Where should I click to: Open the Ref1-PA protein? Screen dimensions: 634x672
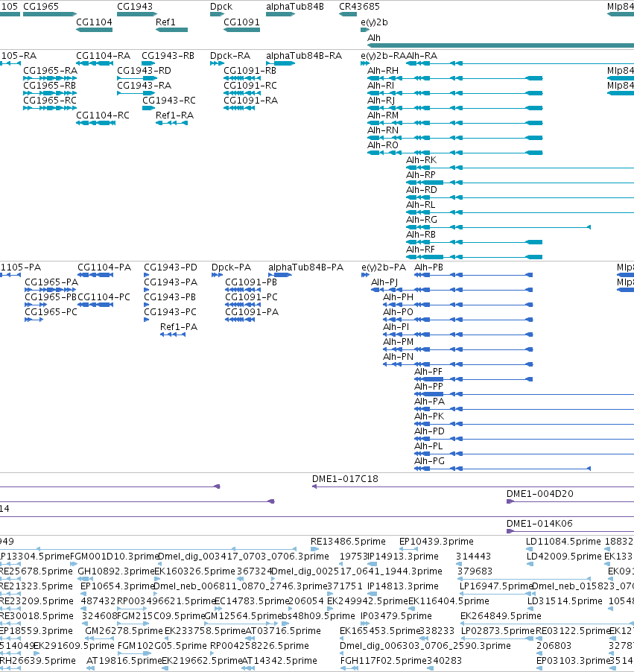173,335
